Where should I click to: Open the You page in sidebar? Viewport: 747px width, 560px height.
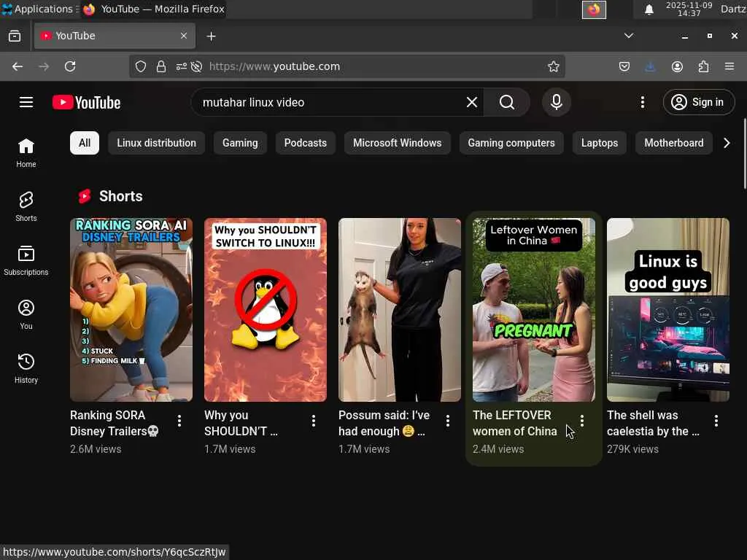26,314
